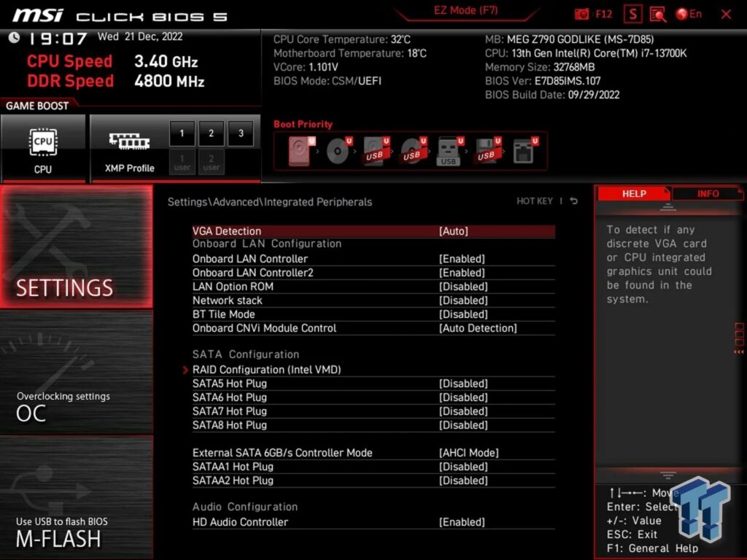Change language via the En globe icon
The image size is (747, 560).
tap(689, 15)
